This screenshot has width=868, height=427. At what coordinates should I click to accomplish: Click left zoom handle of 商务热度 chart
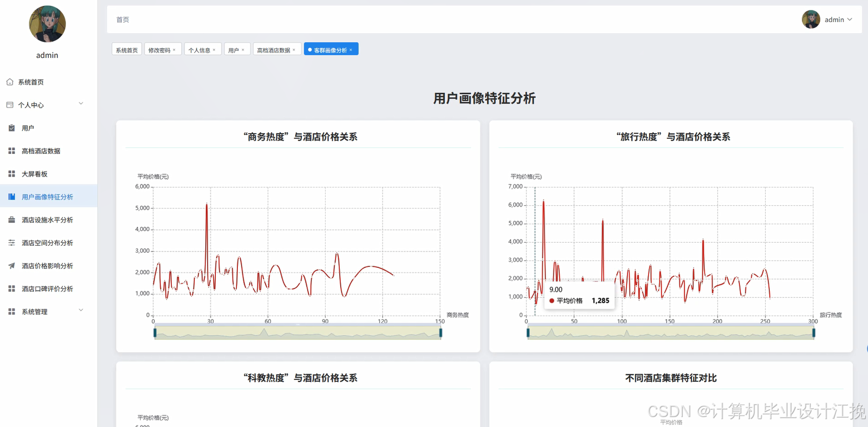(x=155, y=332)
